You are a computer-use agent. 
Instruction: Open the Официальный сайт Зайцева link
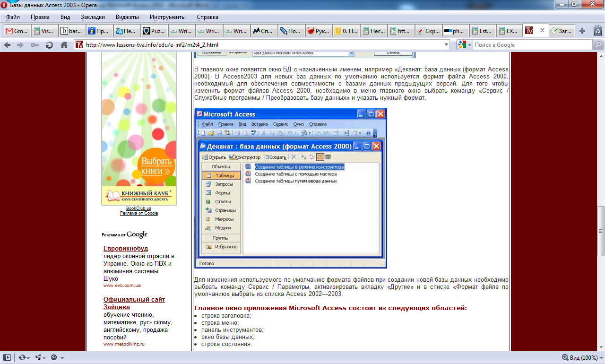coord(134,303)
